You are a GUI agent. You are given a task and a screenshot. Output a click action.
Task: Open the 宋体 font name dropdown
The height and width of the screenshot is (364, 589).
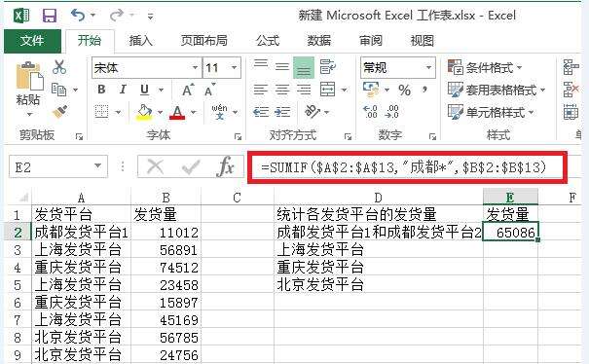pos(196,67)
